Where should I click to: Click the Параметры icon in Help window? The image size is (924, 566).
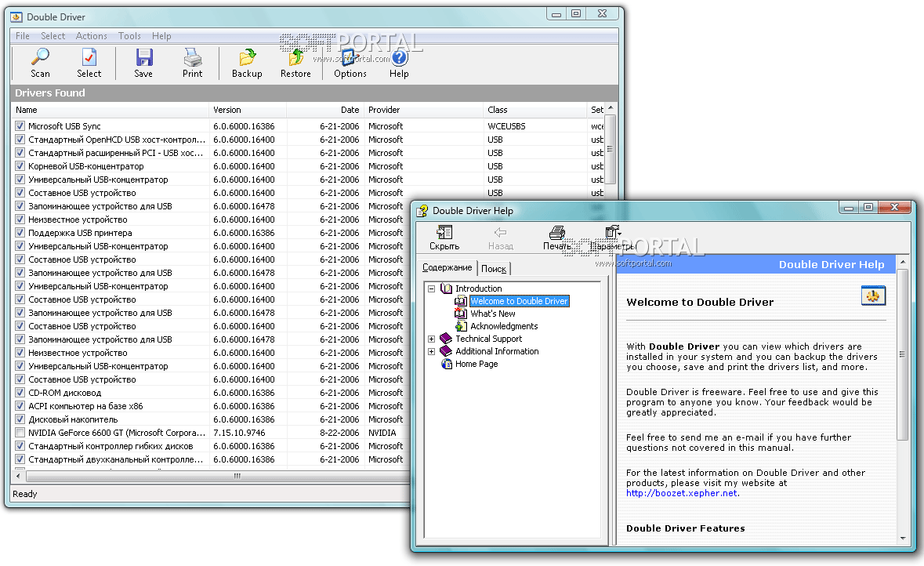tap(613, 232)
